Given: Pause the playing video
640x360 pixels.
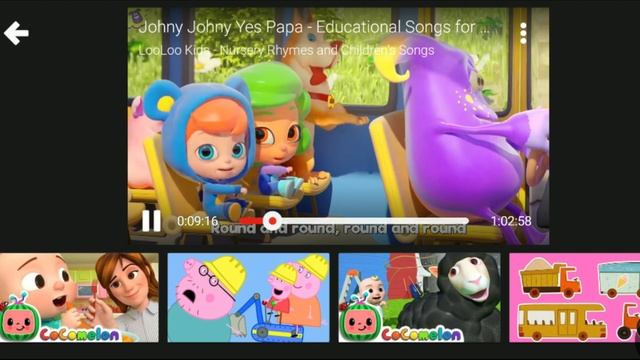Looking at the screenshot, I should coord(151,221).
